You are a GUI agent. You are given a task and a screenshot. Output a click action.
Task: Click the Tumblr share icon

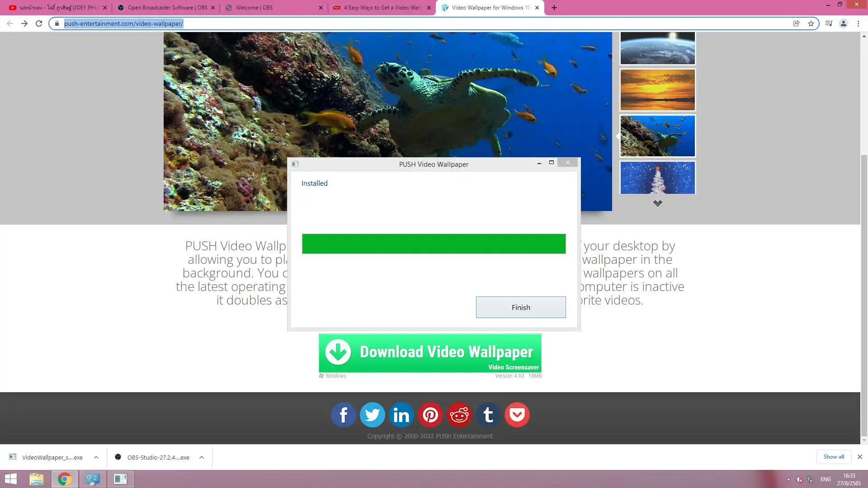coord(488,415)
